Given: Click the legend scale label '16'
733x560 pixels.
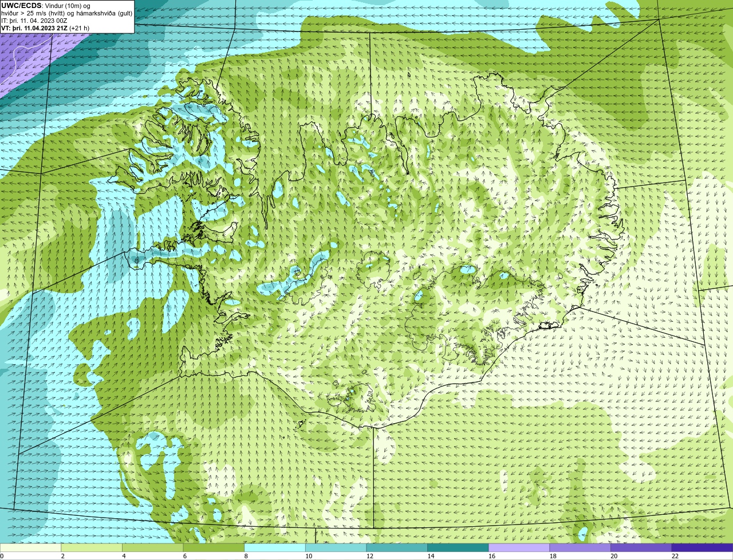Looking at the screenshot, I should 492,556.
